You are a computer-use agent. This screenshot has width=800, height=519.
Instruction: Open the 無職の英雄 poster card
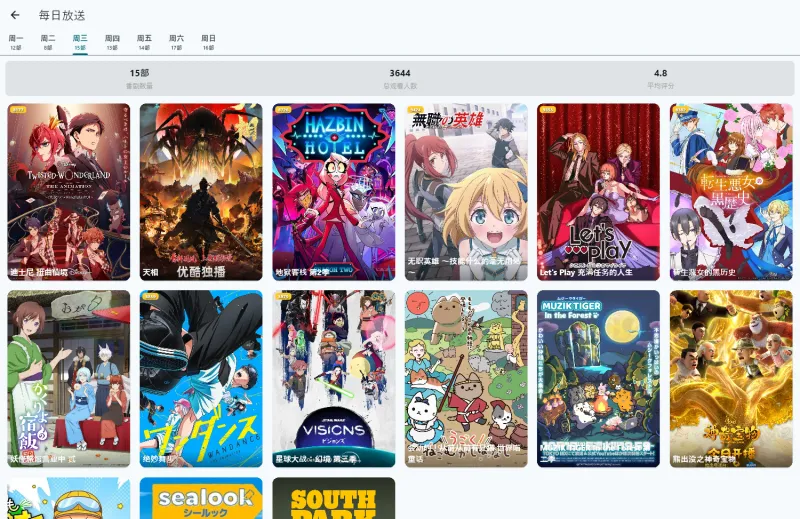[x=466, y=192]
